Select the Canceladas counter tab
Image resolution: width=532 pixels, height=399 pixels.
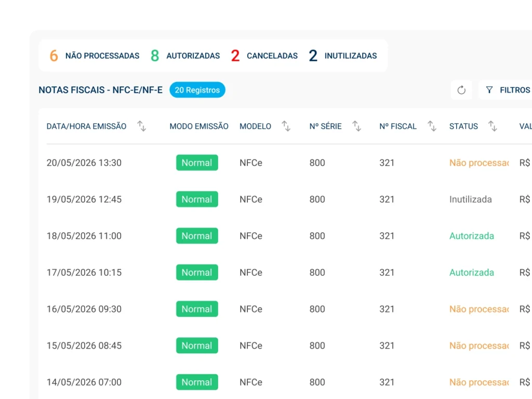tap(264, 56)
